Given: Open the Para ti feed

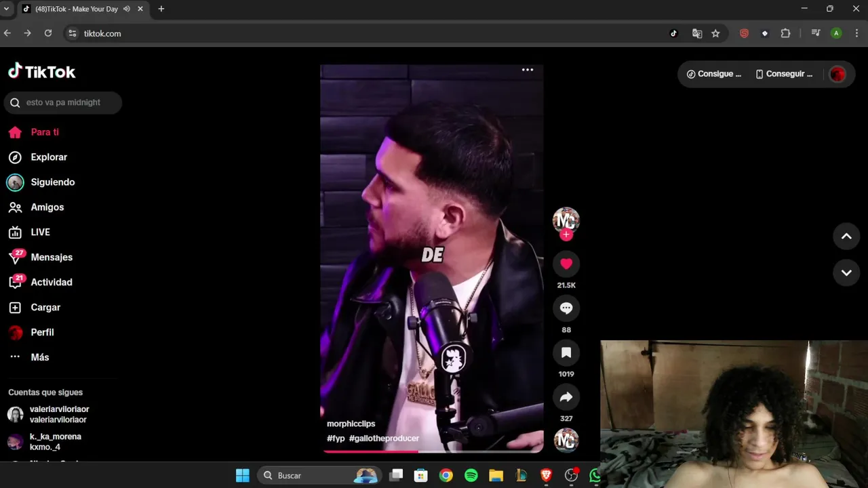Looking at the screenshot, I should [44, 132].
